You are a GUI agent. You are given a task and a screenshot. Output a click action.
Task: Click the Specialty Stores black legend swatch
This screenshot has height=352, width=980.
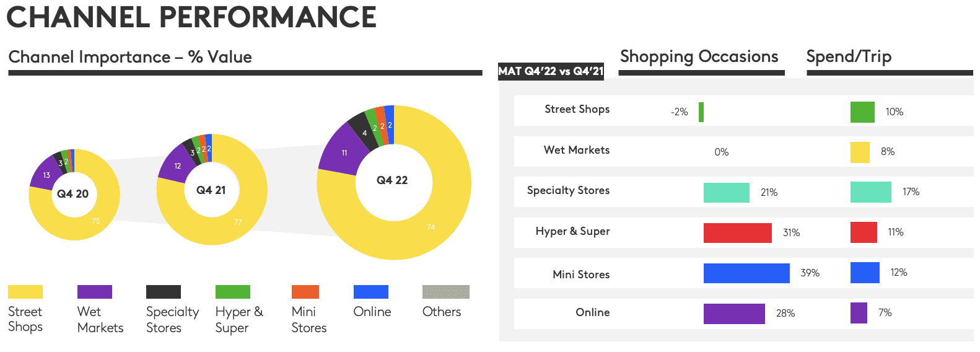point(164,292)
